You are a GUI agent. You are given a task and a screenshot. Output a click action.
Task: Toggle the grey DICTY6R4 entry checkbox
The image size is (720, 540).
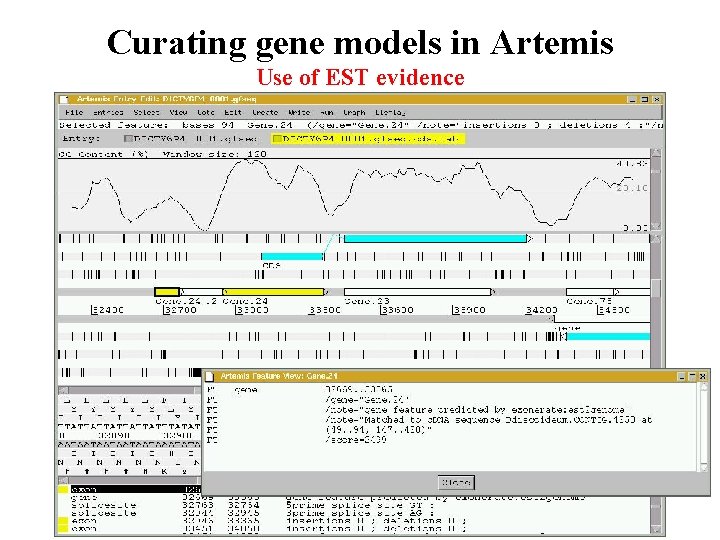click(129, 138)
